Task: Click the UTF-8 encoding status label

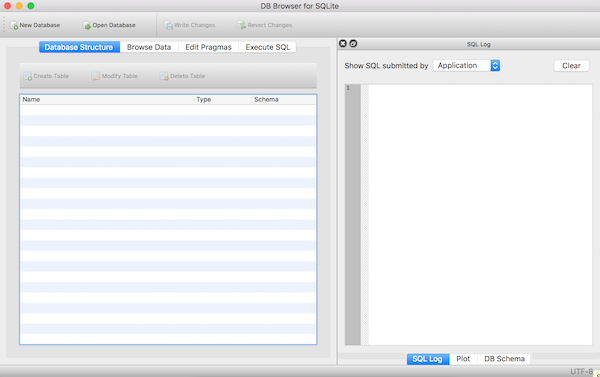Action: pyautogui.click(x=581, y=372)
